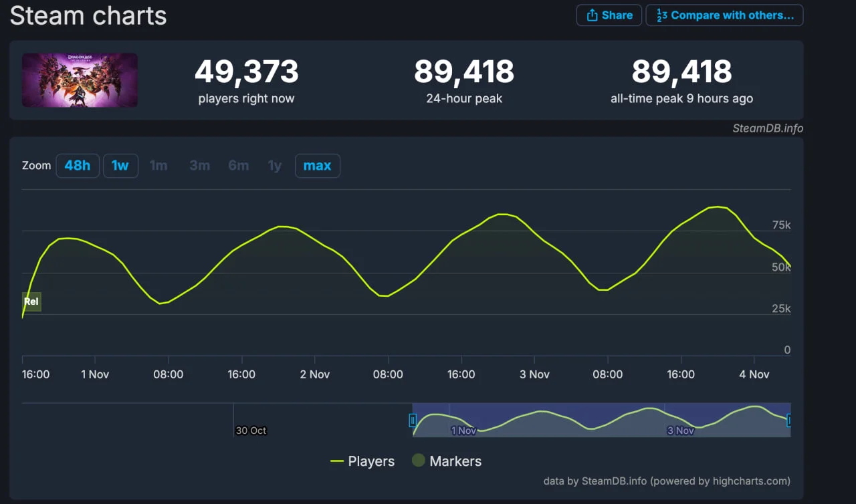Click the left navigator range handle
The height and width of the screenshot is (504, 856).
(x=413, y=420)
